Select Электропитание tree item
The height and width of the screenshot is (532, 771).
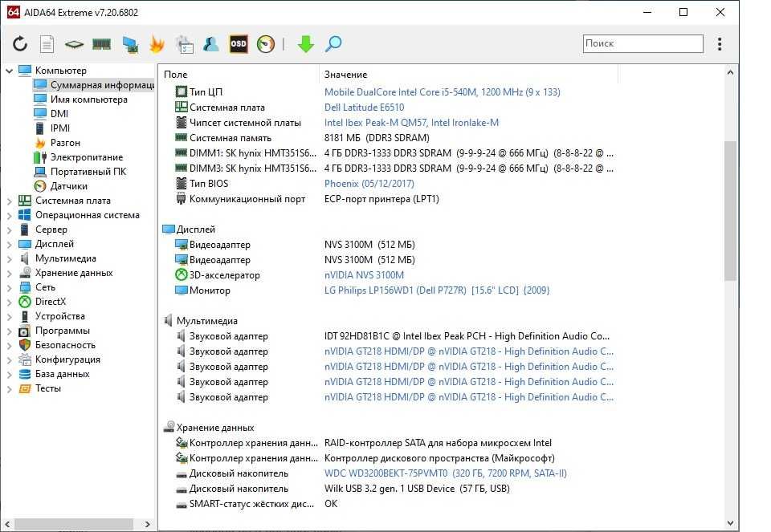(87, 157)
